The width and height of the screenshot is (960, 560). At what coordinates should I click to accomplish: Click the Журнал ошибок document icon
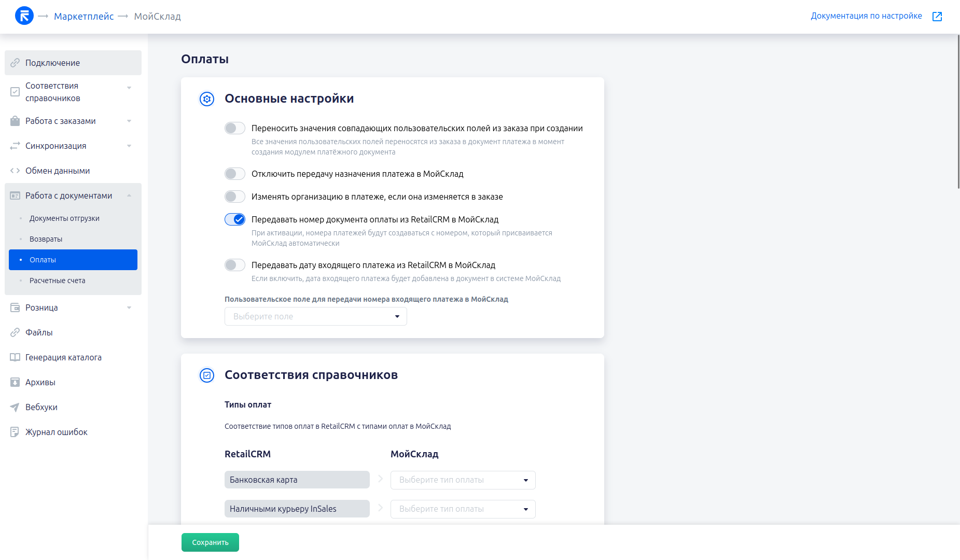15,432
